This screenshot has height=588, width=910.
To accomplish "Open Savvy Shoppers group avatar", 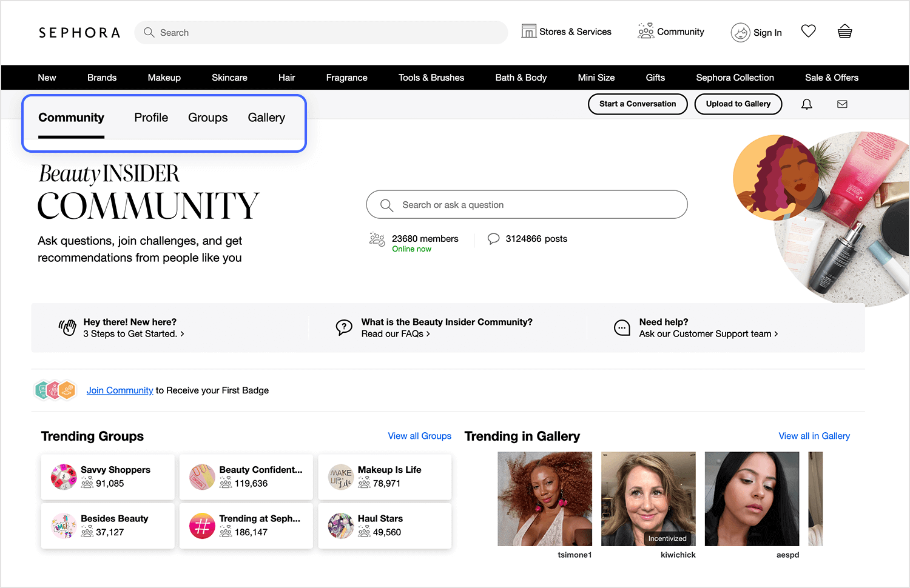I will click(x=64, y=477).
